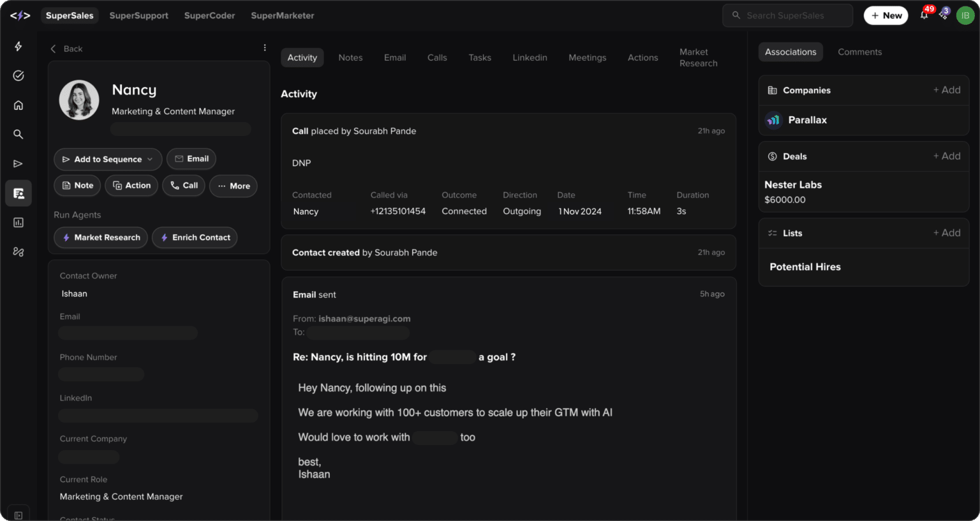The width and height of the screenshot is (980, 521).
Task: Click Add next to Deals
Action: pyautogui.click(x=946, y=156)
